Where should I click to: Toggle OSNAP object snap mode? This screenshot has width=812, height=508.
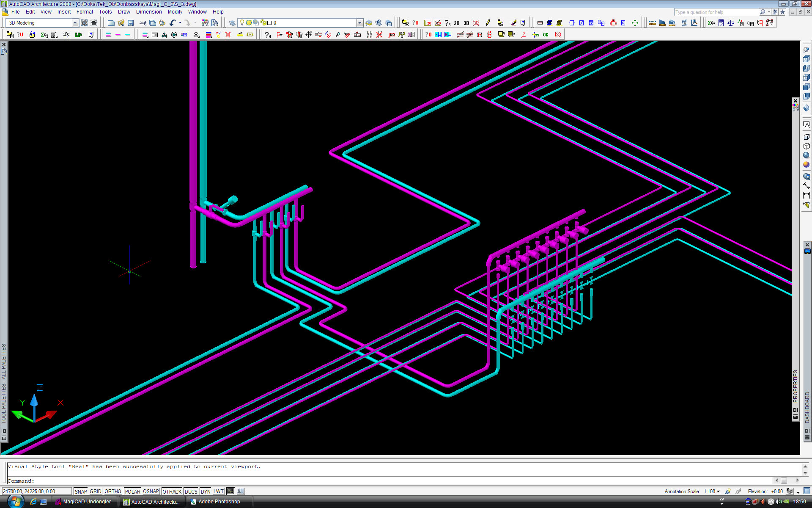(x=151, y=491)
